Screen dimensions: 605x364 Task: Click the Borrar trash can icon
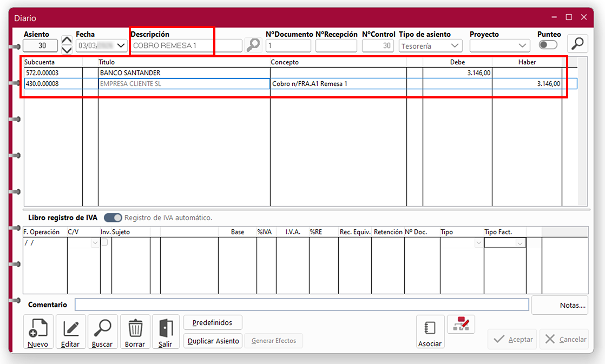click(135, 331)
